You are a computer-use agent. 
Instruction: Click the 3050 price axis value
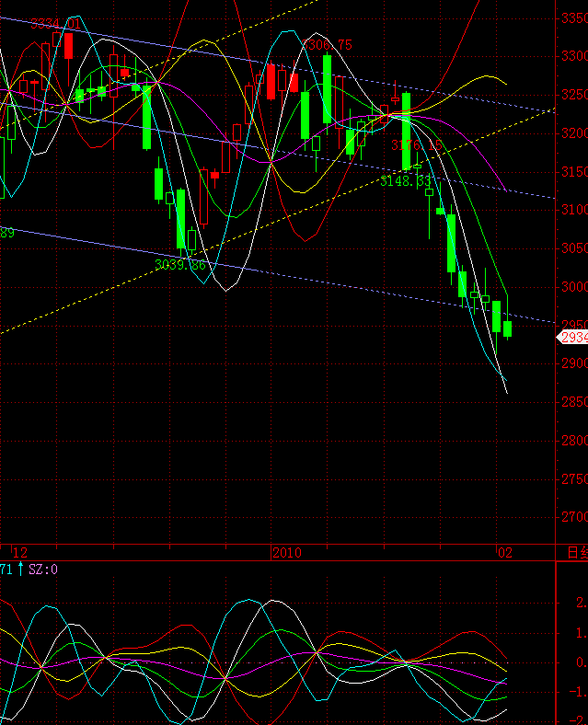[x=574, y=248]
